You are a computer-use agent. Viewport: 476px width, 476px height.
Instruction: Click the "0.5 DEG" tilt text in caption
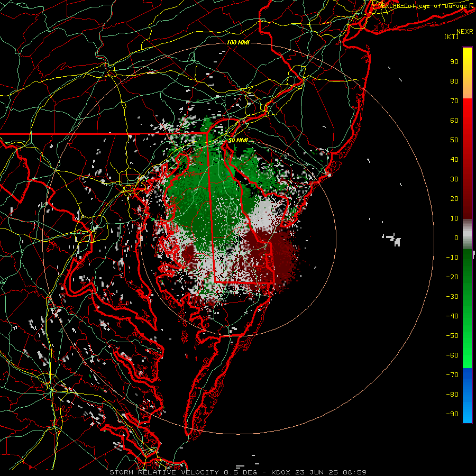[241, 472]
